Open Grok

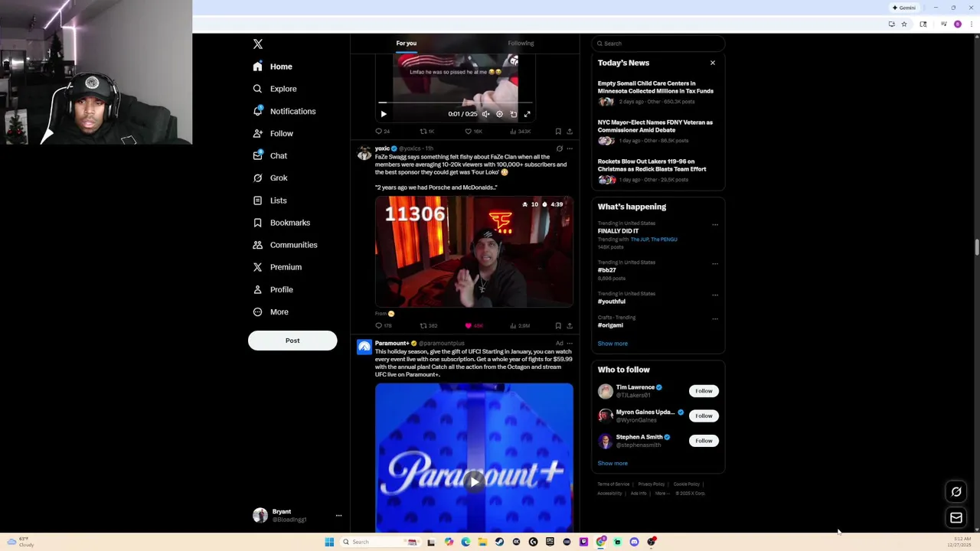coord(270,178)
